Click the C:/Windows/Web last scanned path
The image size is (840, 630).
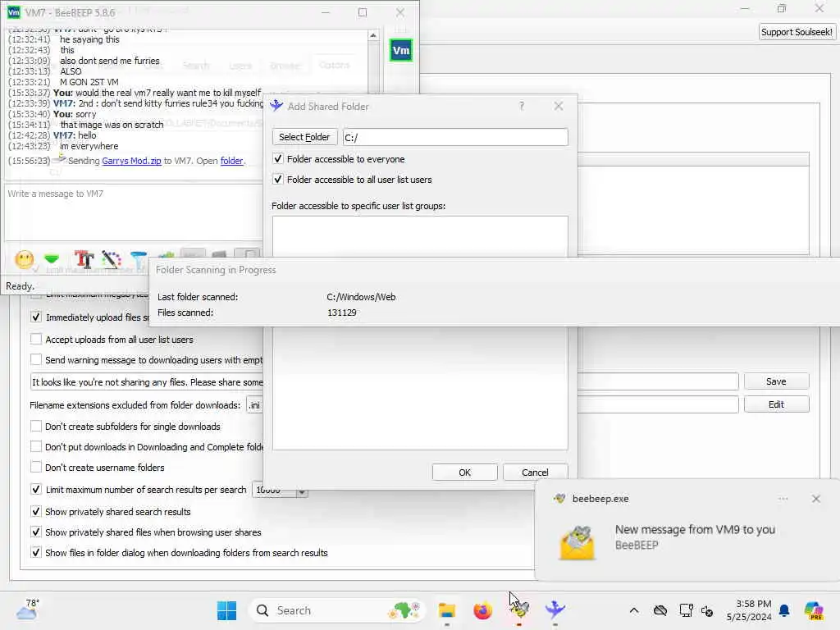361,297
